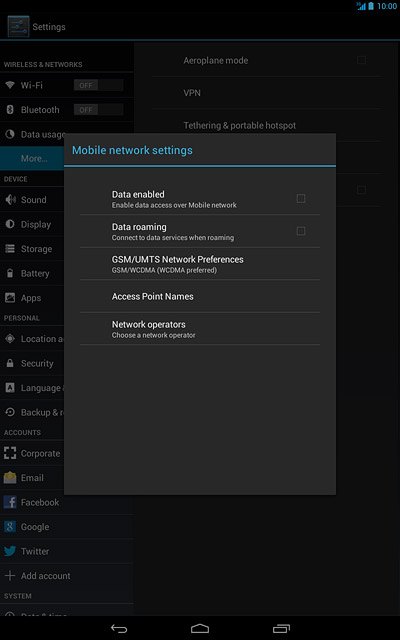
Task: Open the recent apps navigation button
Action: coord(281,628)
